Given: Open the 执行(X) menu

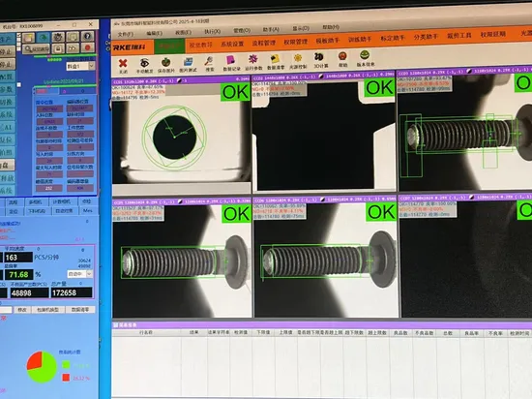Looking at the screenshot, I should tap(213, 32).
